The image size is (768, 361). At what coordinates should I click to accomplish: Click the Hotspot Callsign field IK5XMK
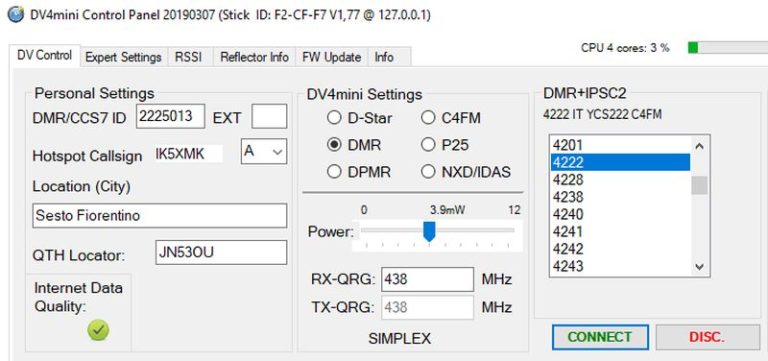[x=188, y=153]
